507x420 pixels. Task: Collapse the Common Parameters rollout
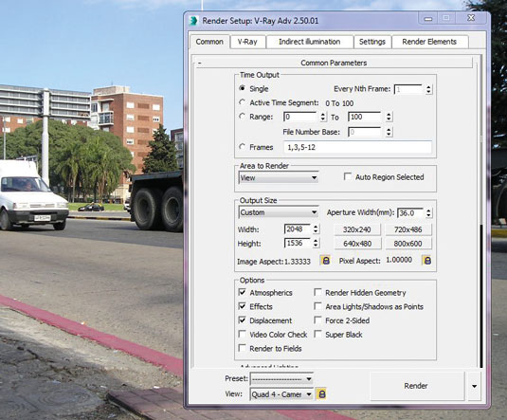tap(334, 63)
